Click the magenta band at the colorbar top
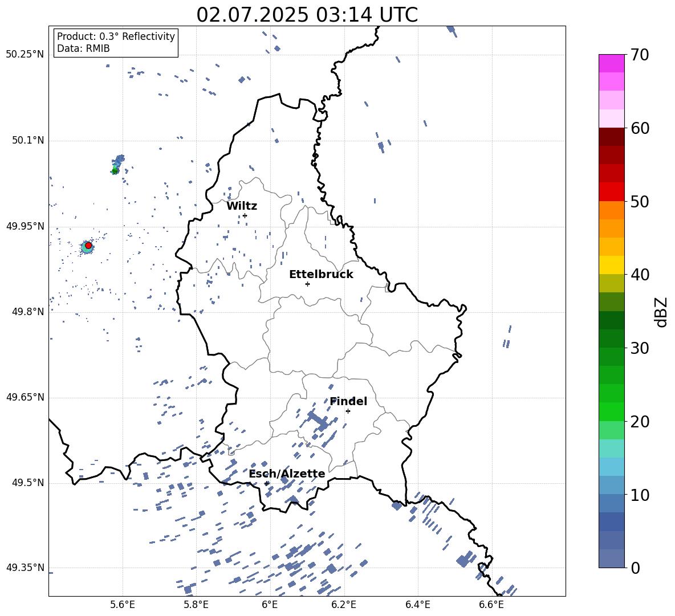Screen dimensions: 675x616 pyautogui.click(x=611, y=63)
